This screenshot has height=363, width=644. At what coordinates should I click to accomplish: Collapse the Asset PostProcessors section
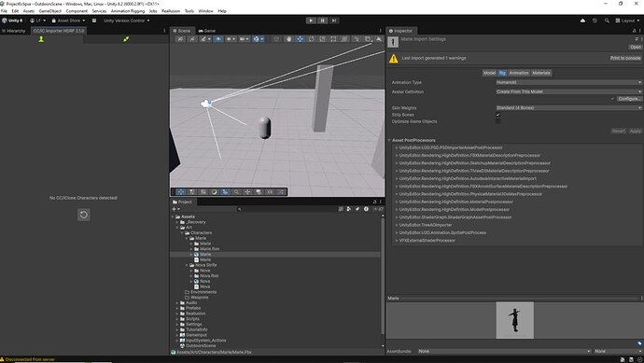click(x=390, y=140)
